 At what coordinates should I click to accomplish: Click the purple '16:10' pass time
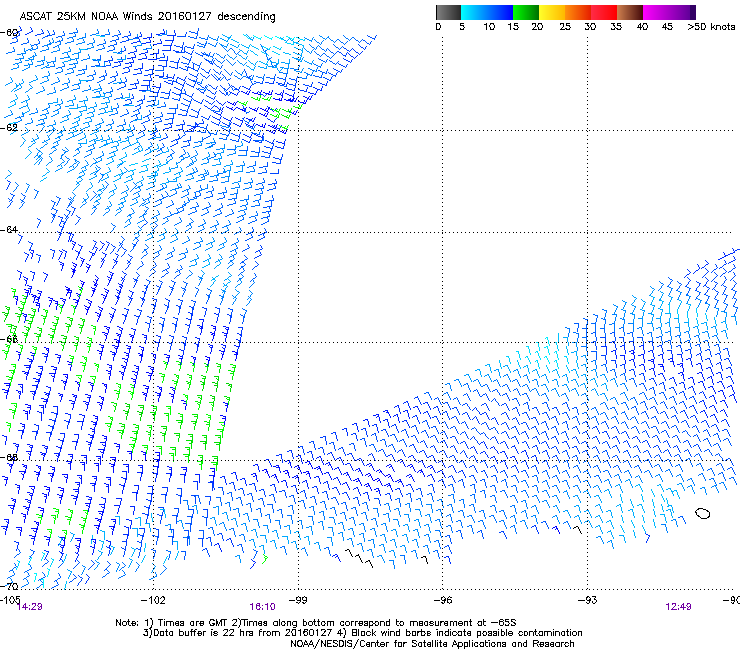262,607
